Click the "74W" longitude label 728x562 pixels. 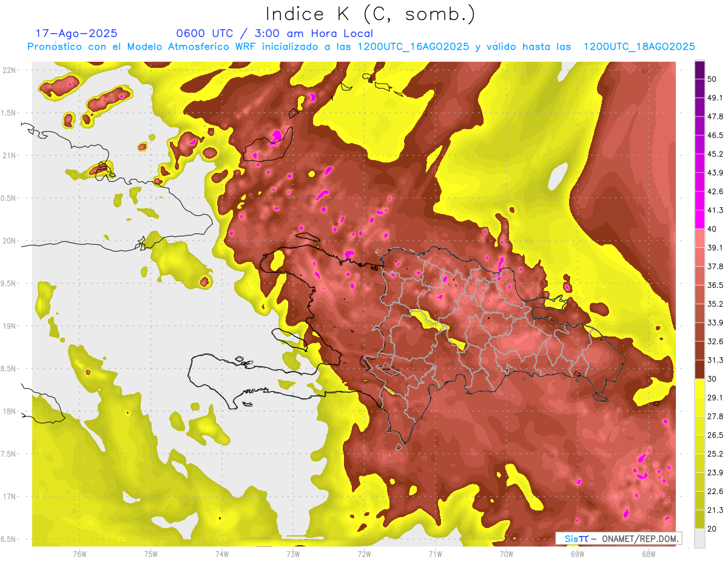222,554
